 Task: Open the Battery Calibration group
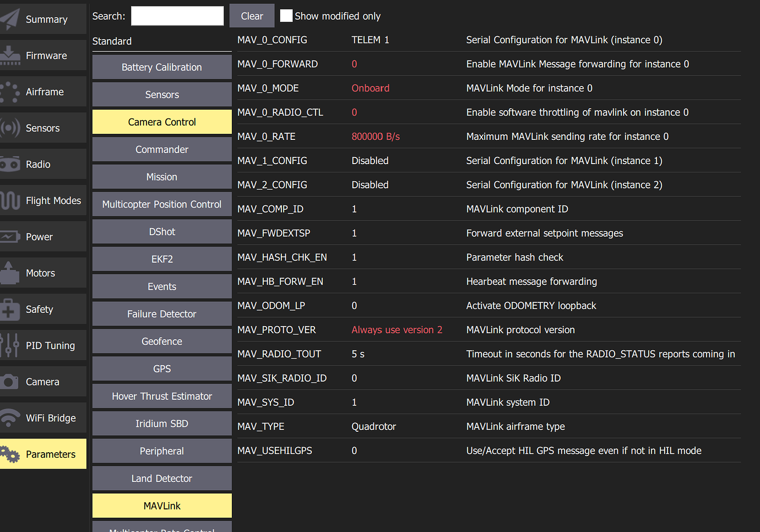162,67
